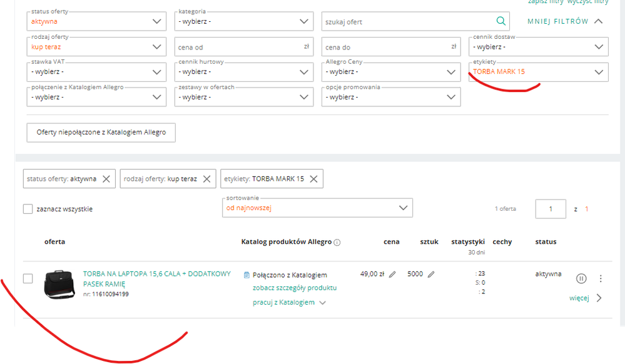Click Oferty niepołączone z Katalogiem Allegro button
625x364 pixels.
coord(101,133)
